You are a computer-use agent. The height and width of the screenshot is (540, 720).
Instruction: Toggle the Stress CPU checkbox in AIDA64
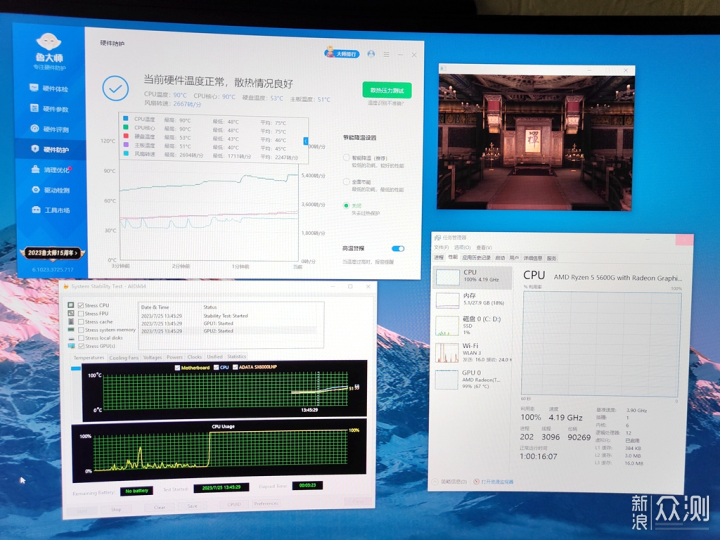click(x=81, y=305)
